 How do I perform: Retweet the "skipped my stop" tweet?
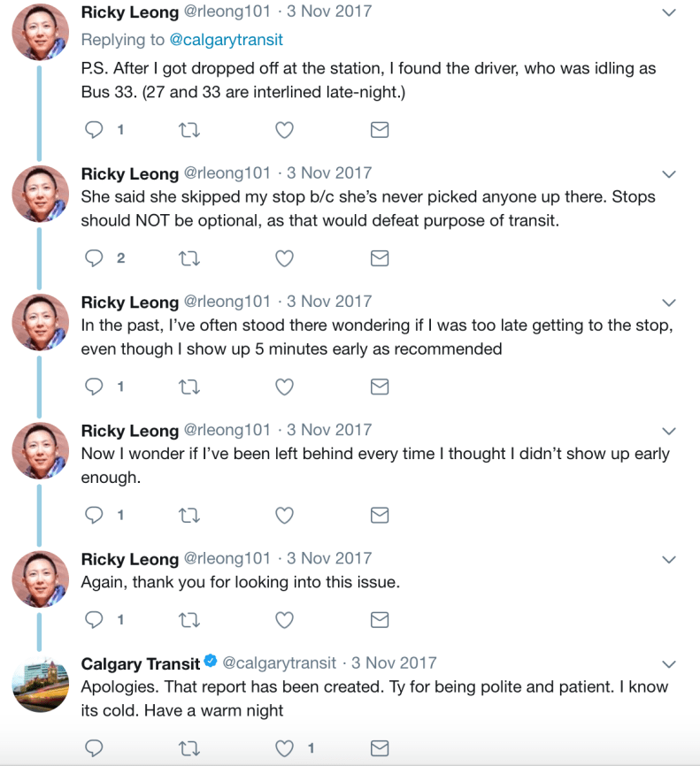pyautogui.click(x=188, y=257)
